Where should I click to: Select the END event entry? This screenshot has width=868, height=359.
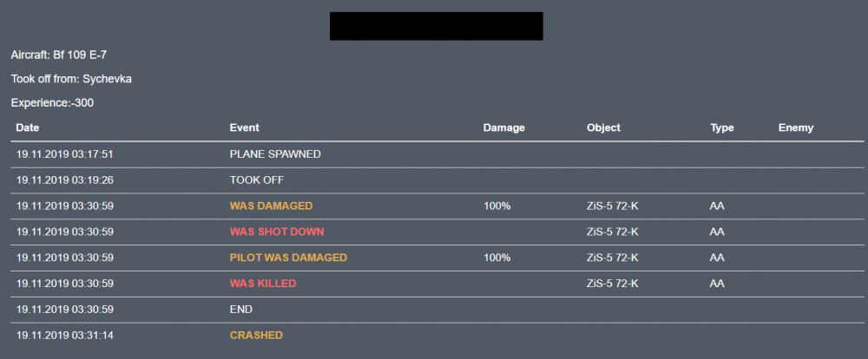pos(240,310)
